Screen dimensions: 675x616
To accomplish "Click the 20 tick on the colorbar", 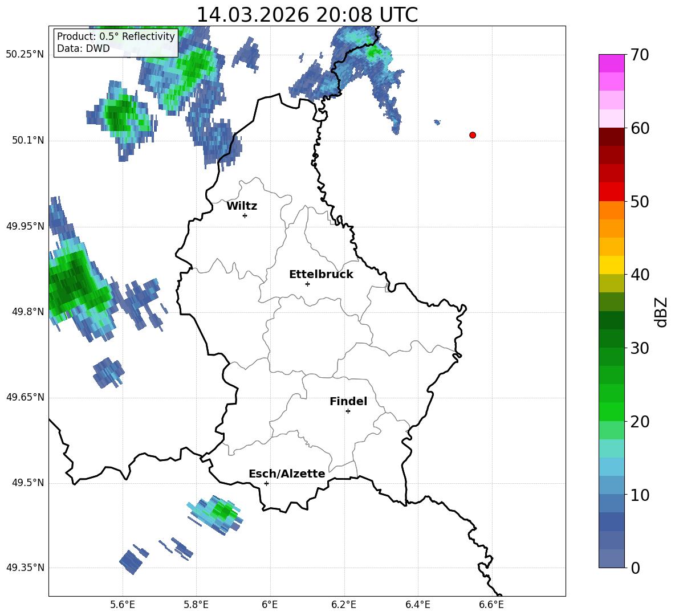I will tap(639, 422).
